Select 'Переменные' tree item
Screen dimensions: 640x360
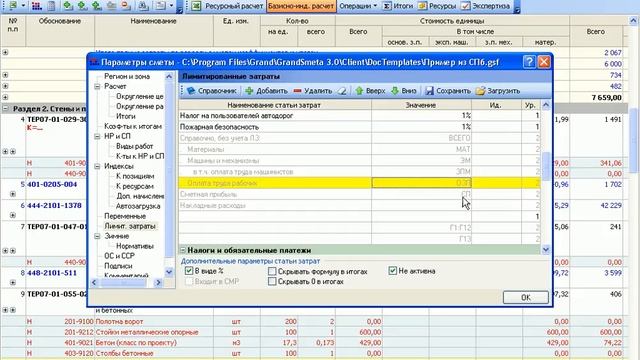(x=125, y=216)
